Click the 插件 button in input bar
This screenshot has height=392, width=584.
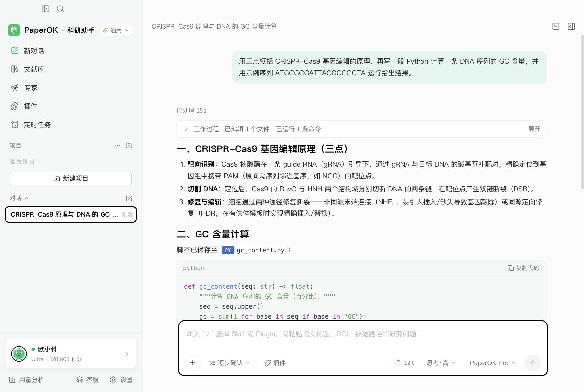click(275, 363)
